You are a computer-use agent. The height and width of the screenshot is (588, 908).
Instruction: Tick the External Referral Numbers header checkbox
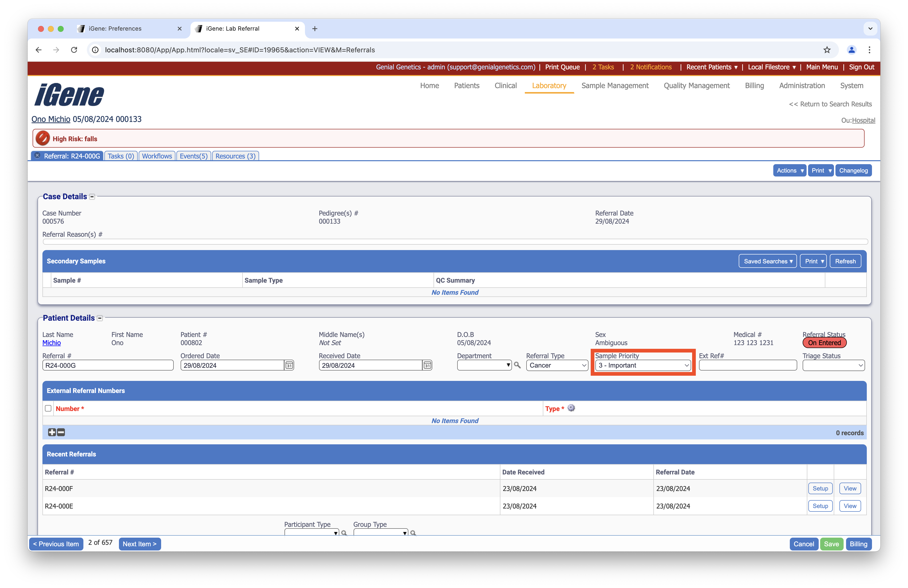[x=48, y=408]
